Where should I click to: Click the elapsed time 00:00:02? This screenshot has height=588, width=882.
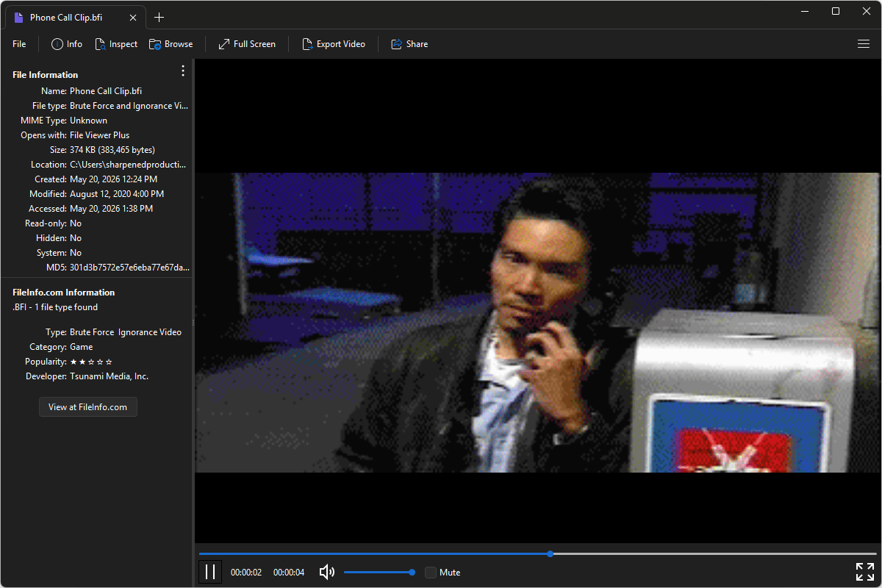(x=246, y=572)
